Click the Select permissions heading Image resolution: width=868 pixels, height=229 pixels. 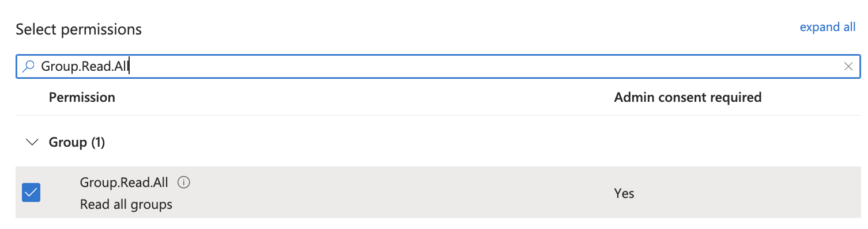[x=79, y=29]
